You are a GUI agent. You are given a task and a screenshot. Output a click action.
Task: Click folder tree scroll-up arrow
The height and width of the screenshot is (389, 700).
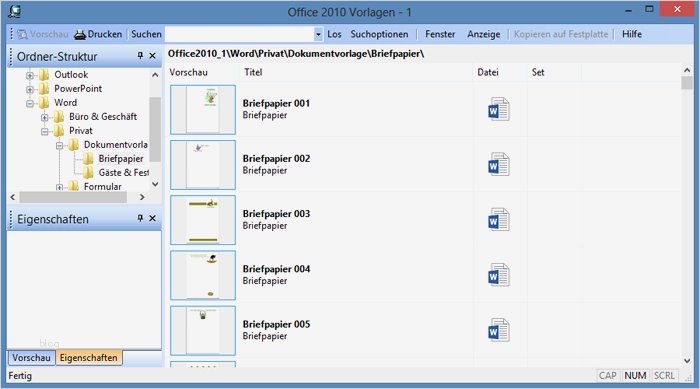[155, 75]
